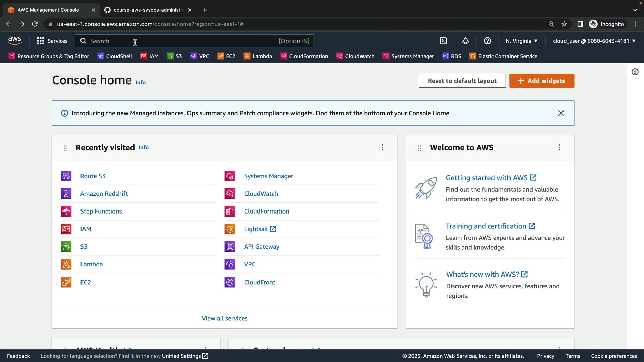Toggle the info side panel icon
Screen dimensions: 644x362
pos(635,72)
